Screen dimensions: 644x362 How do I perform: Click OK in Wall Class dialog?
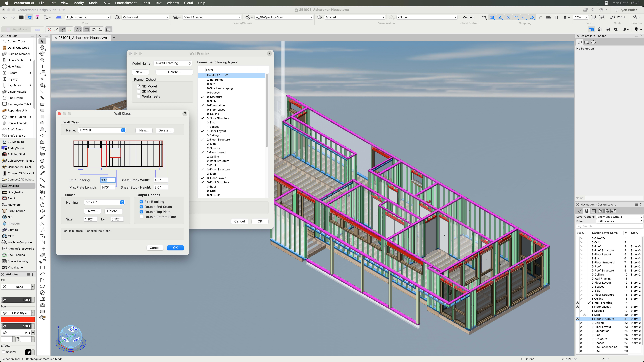(x=175, y=248)
